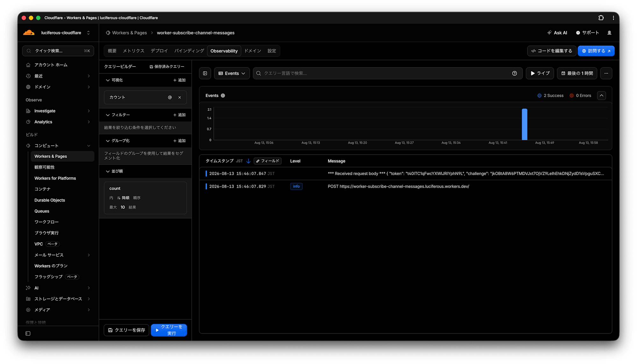The height and width of the screenshot is (364, 637).
Task: Toggle the 0 Errors series legend
Action: point(580,95)
